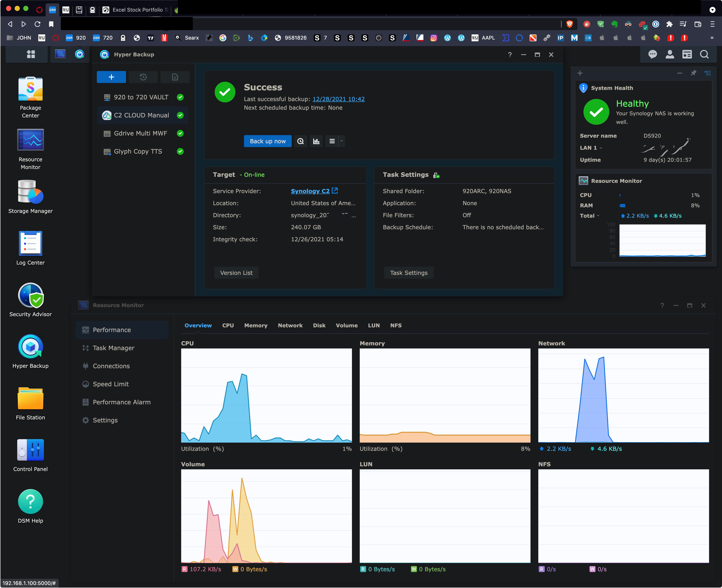Viewport: 722px width, 588px height.
Task: Open backup statistics chart icon
Action: pyautogui.click(x=316, y=141)
